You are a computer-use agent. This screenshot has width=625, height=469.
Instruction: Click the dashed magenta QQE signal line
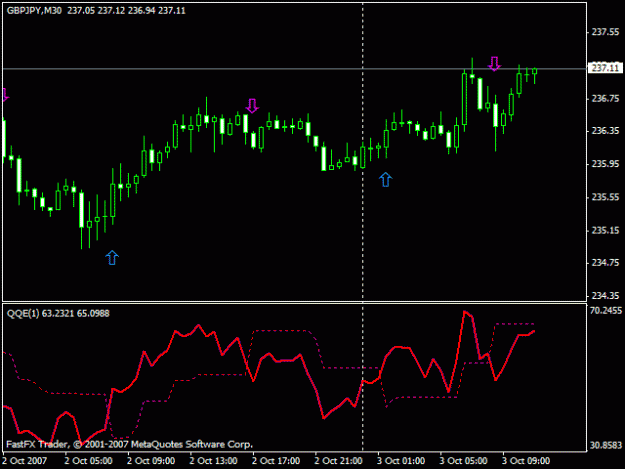coord(279,331)
